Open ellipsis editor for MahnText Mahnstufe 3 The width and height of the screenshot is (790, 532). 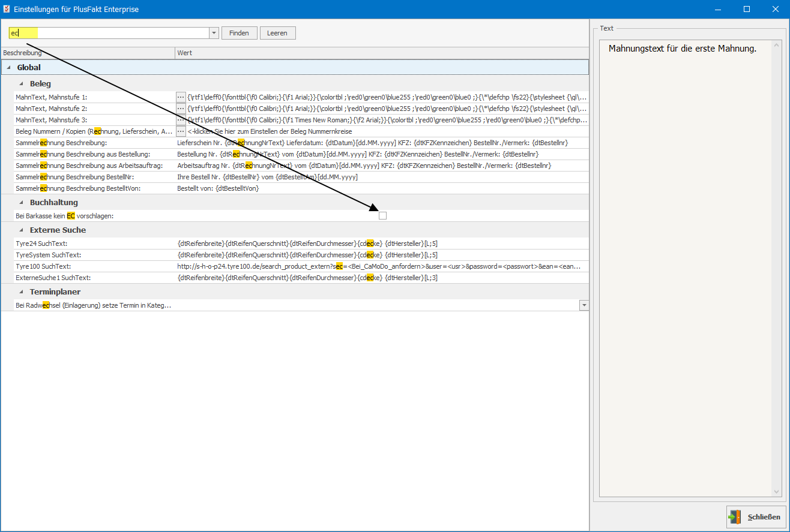(x=181, y=120)
